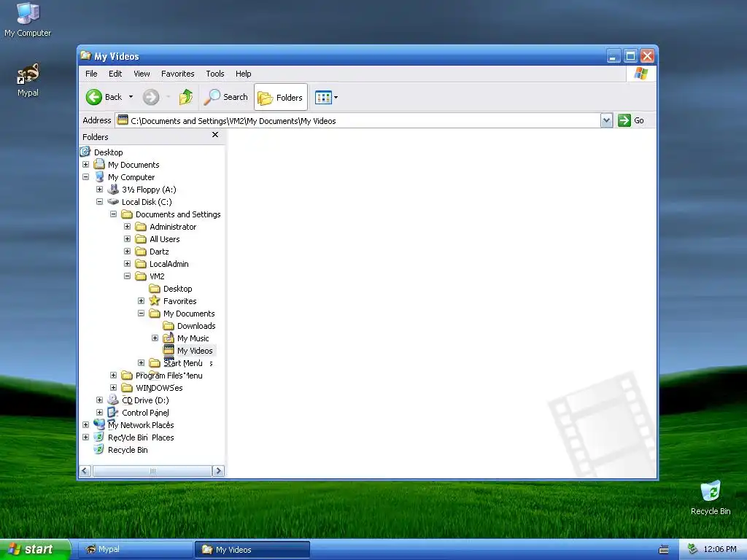The image size is (747, 560).
Task: Expand the LocalAdmin folder node
Action: click(x=127, y=263)
